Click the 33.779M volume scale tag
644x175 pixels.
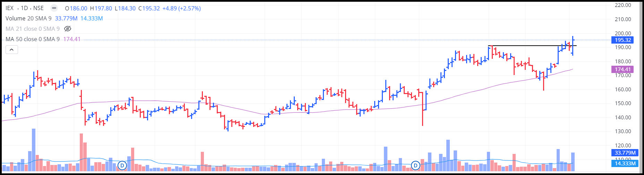625,153
